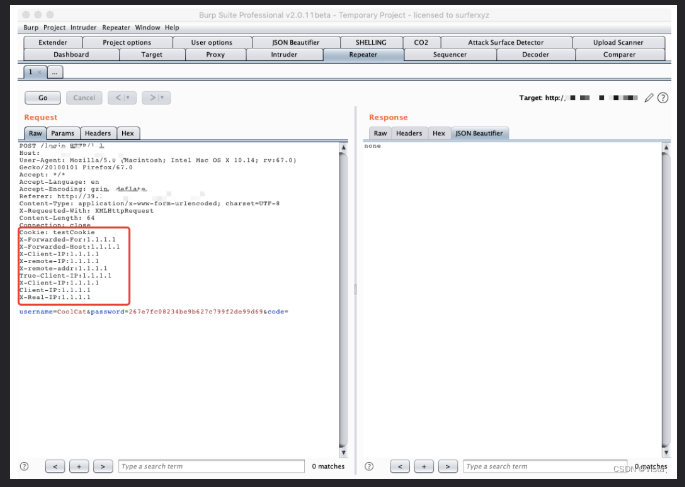This screenshot has height=487, width=685.
Task: Switch to the Comparer tab
Action: (x=619, y=55)
